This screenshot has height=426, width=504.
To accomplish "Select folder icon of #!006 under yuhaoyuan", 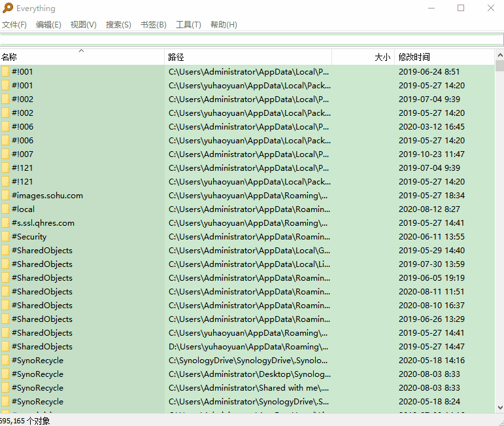I will pos(5,140).
